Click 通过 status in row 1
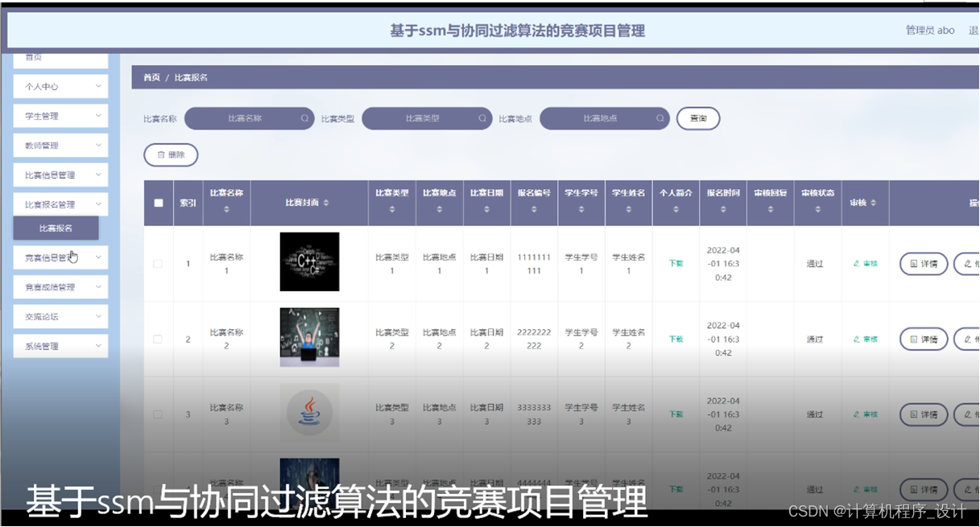Viewport: 980px width, 527px height. click(815, 263)
